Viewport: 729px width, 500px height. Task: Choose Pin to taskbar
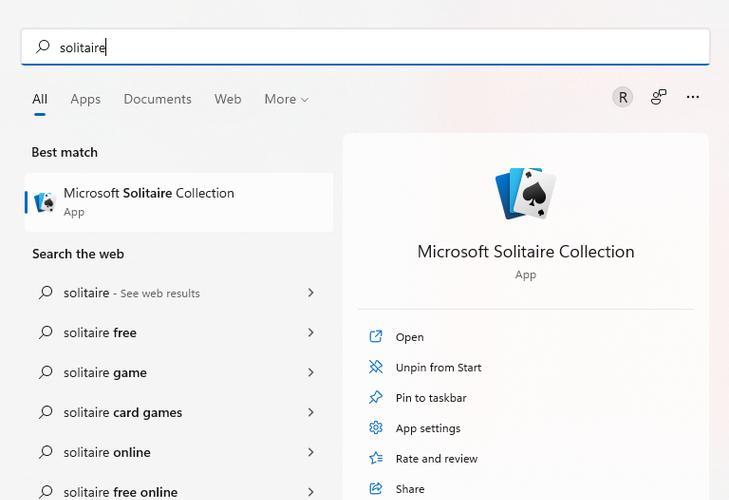coord(431,398)
